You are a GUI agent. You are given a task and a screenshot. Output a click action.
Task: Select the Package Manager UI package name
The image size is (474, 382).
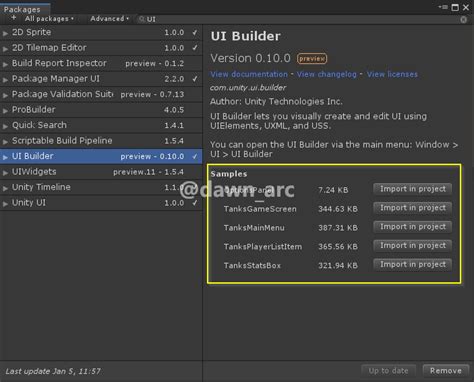56,79
